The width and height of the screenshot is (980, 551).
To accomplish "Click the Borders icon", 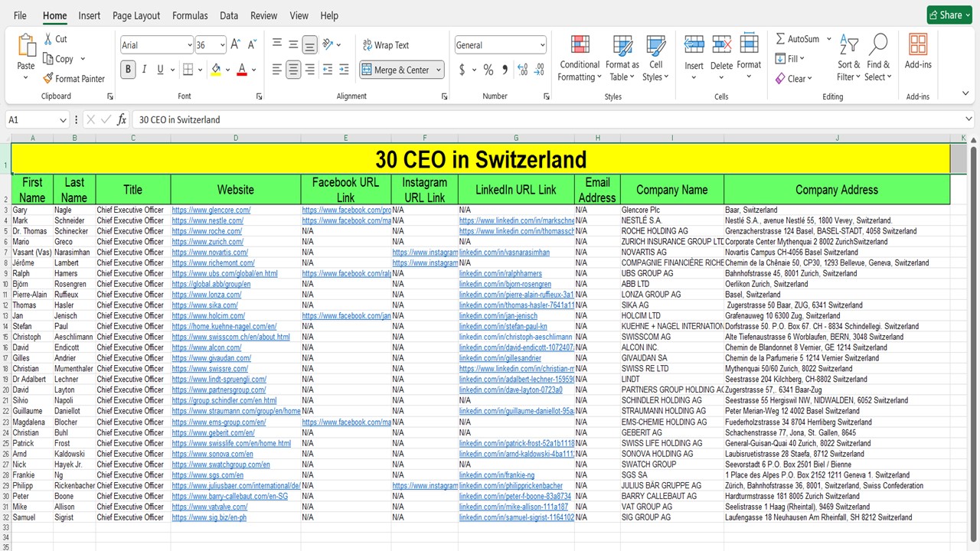I will pos(188,70).
